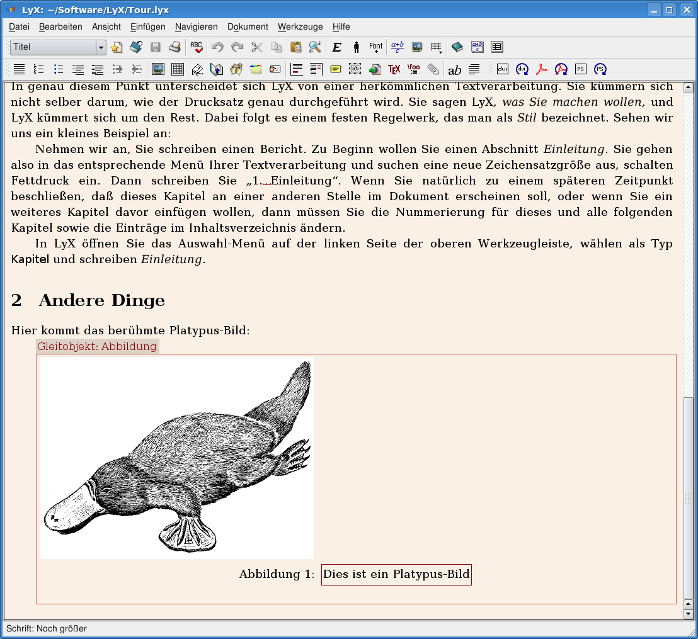Apply last Font settings icon
The image size is (698, 639).
click(x=376, y=47)
